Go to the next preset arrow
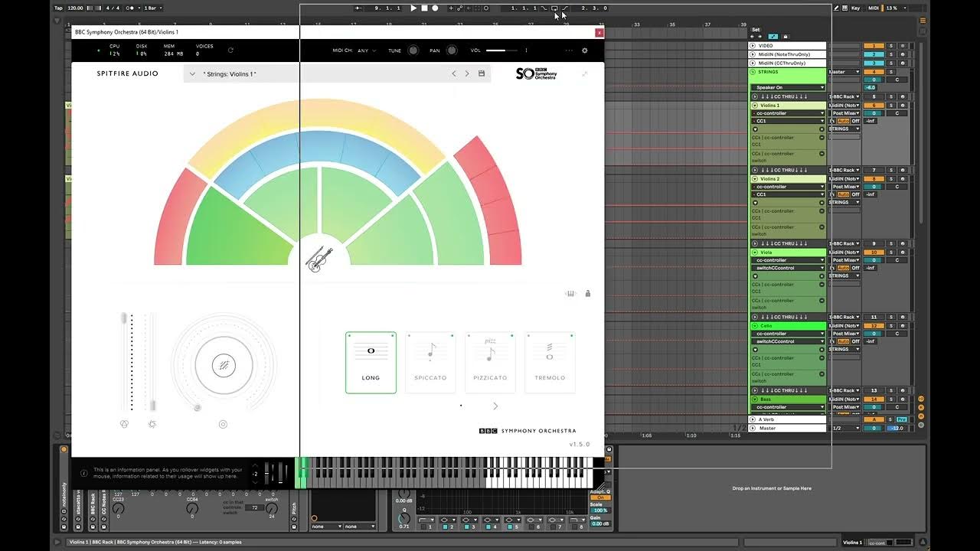980x551 pixels. pyautogui.click(x=467, y=73)
